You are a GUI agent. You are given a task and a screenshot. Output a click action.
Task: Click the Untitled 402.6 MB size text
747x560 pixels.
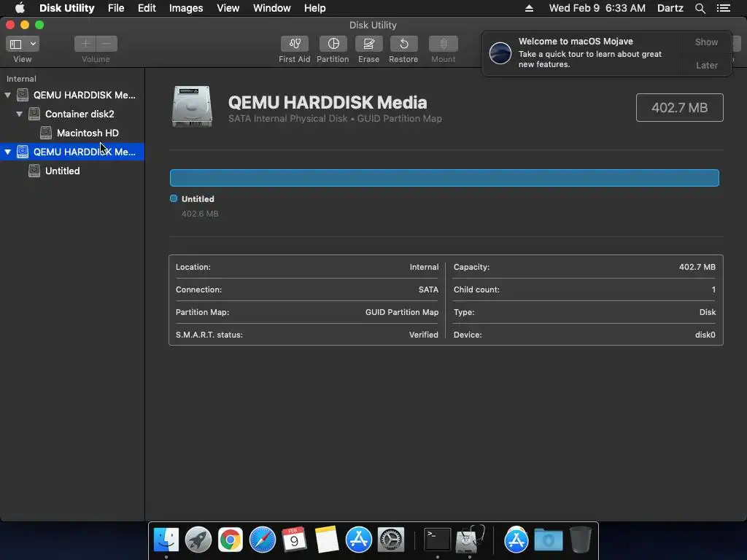point(200,214)
